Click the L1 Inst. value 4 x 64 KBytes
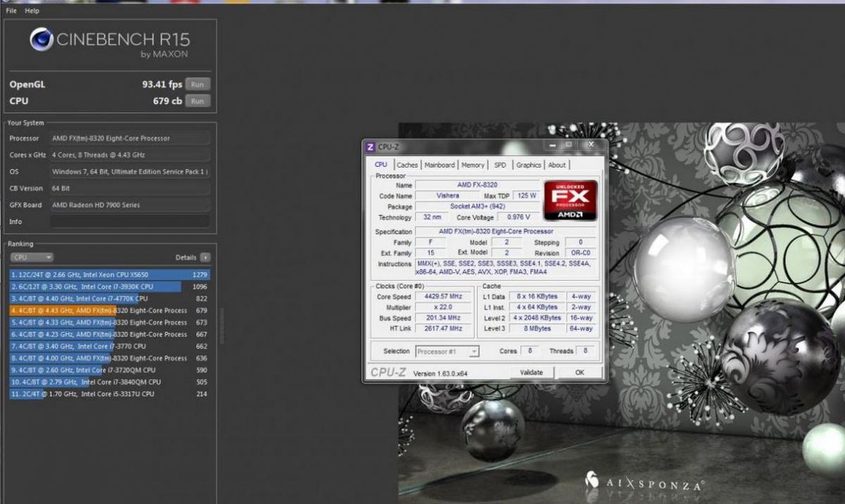 click(x=537, y=308)
